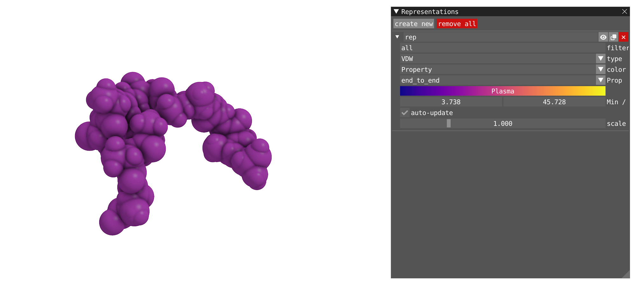Image resolution: width=644 pixels, height=286 pixels.
Task: Open the Property color dropdown
Action: click(600, 70)
